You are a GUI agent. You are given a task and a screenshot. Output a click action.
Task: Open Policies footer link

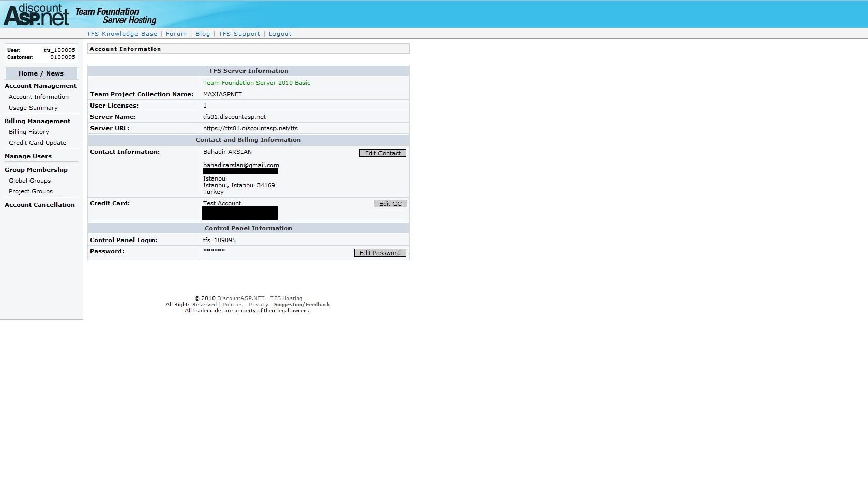233,305
